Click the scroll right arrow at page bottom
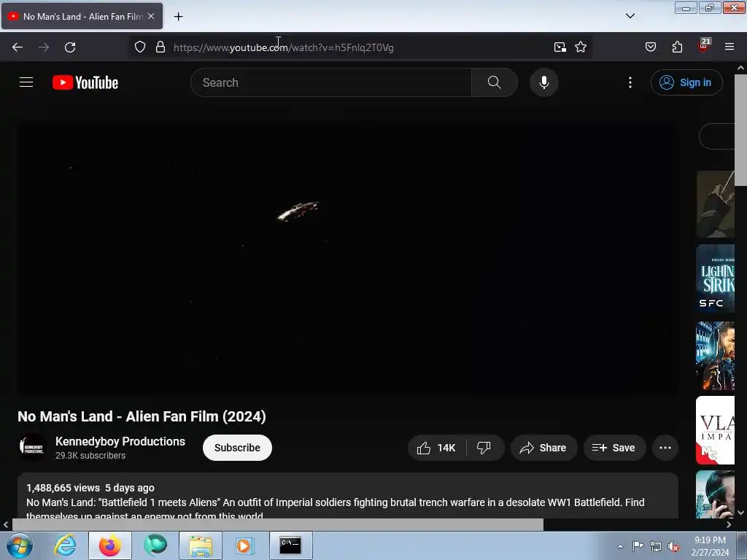 729,524
